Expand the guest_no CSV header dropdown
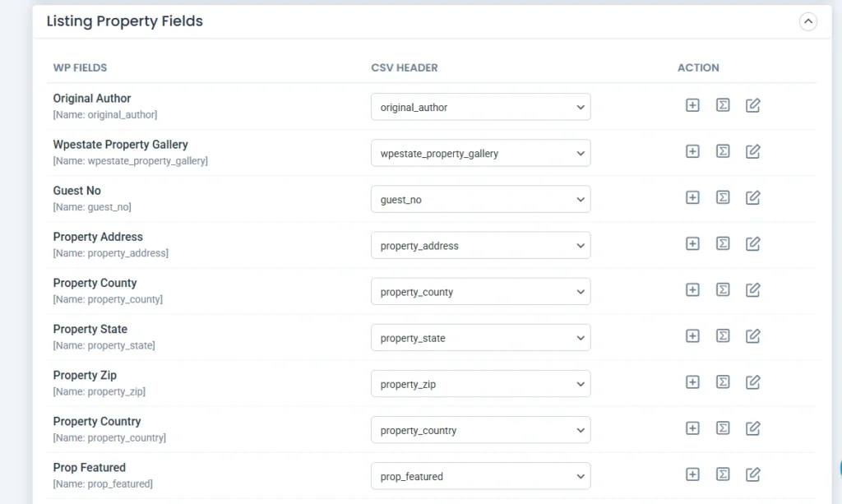The height and width of the screenshot is (504, 842). [x=480, y=199]
